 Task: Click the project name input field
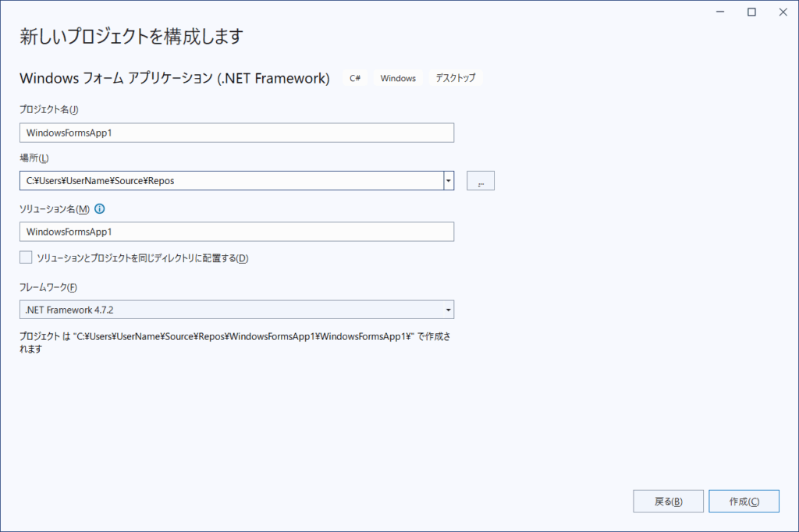(x=237, y=133)
